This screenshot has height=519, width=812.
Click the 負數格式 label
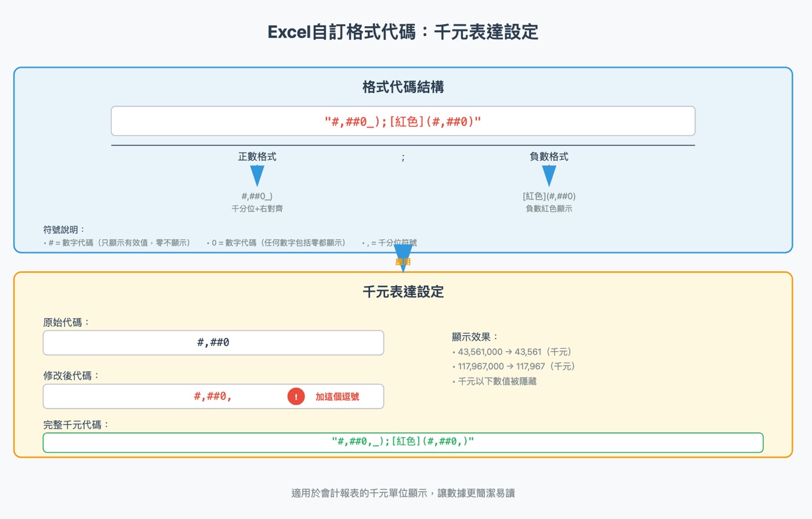(549, 157)
